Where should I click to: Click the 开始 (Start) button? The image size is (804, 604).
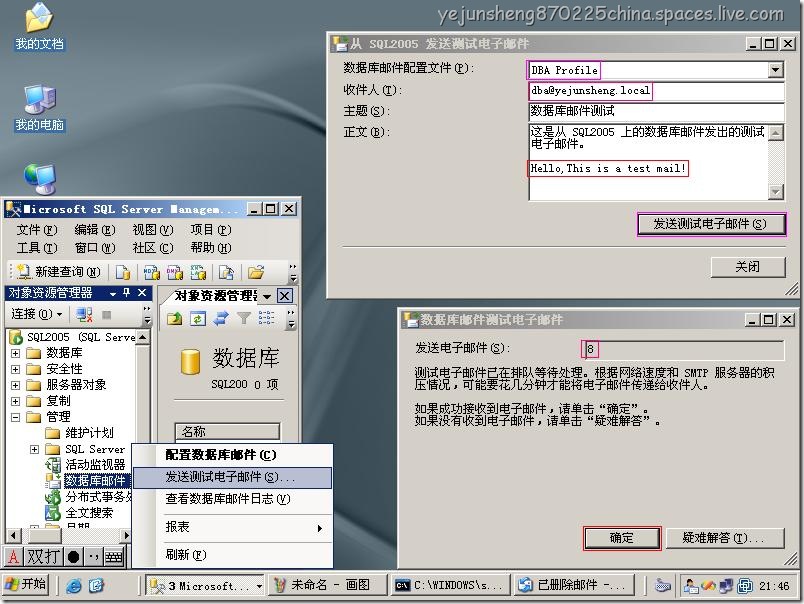pos(26,585)
